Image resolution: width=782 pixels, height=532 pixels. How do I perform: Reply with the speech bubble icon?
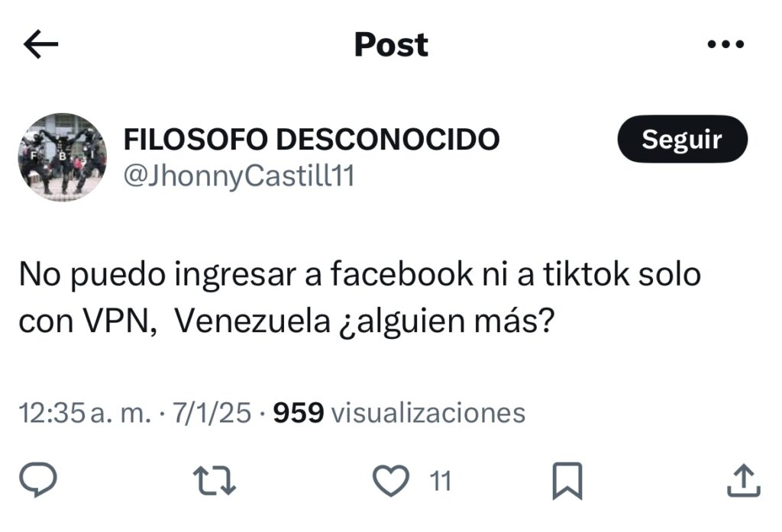coord(38,479)
